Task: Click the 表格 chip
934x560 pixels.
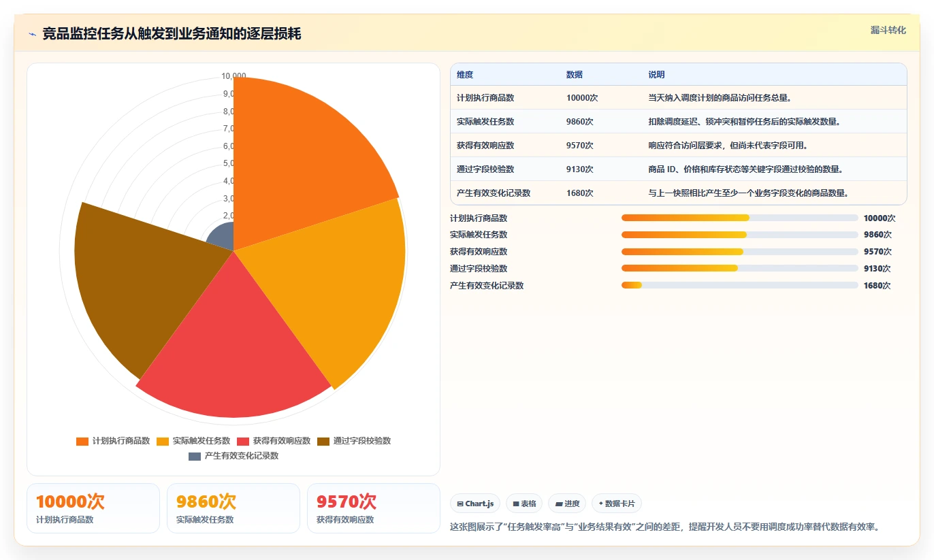Action: 524,504
